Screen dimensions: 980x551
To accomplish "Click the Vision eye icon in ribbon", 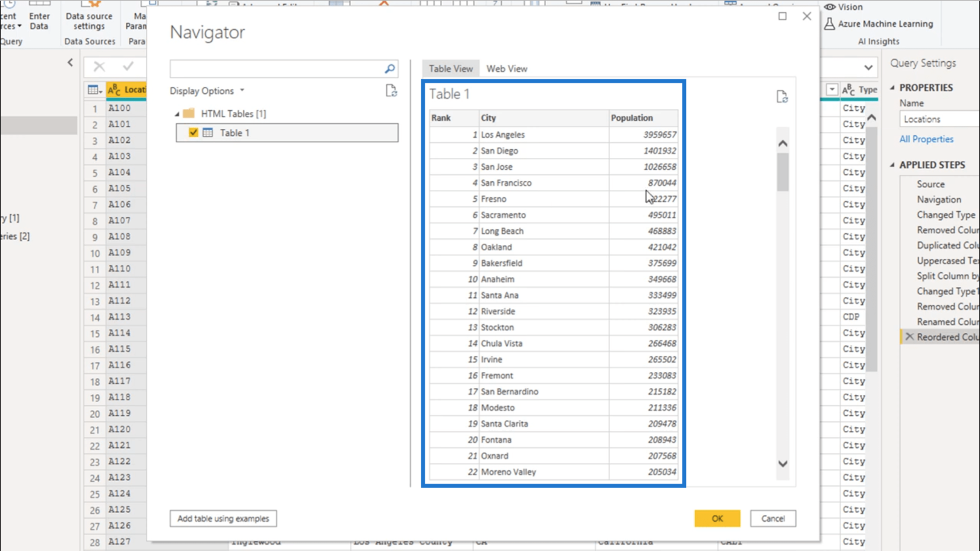I will coord(829,7).
